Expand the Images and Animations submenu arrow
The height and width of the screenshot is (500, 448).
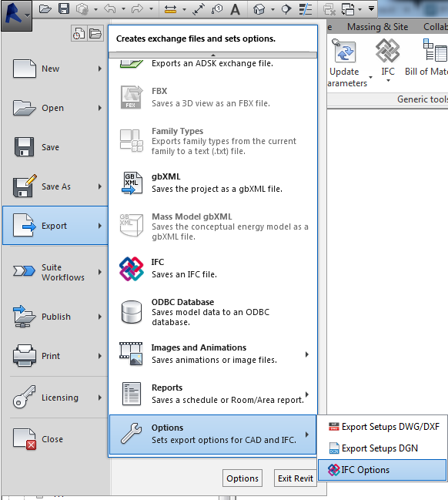[307, 354]
